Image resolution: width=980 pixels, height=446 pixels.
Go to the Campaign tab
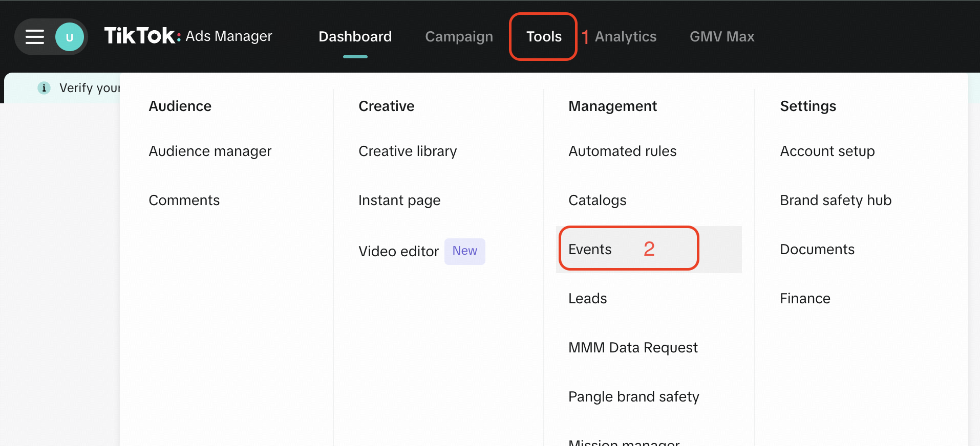(459, 37)
